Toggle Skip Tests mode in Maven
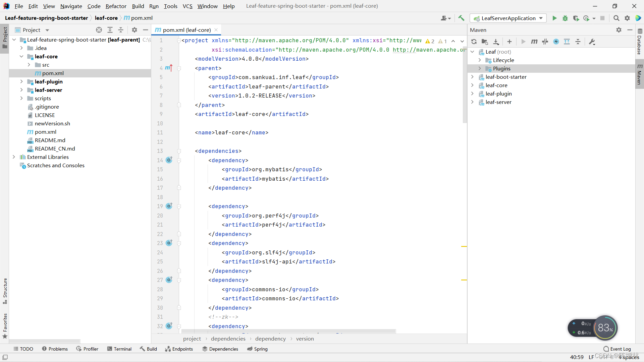Viewport: 644px width, 362px height. coord(556,42)
